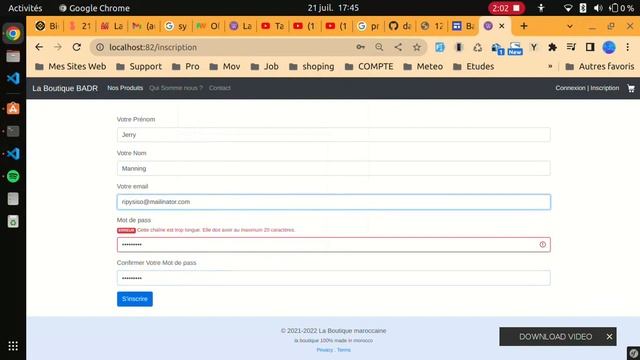Image resolution: width=640 pixels, height=360 pixels.
Task: Open Mes Sites Web bookmark folder
Action: (71, 66)
